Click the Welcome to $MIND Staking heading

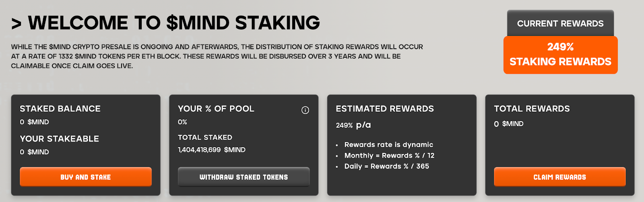pos(166,23)
